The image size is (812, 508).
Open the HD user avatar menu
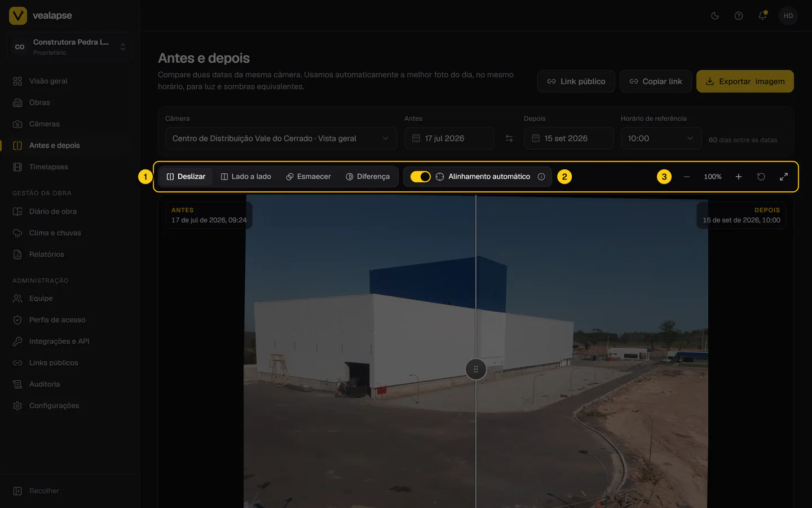[788, 16]
